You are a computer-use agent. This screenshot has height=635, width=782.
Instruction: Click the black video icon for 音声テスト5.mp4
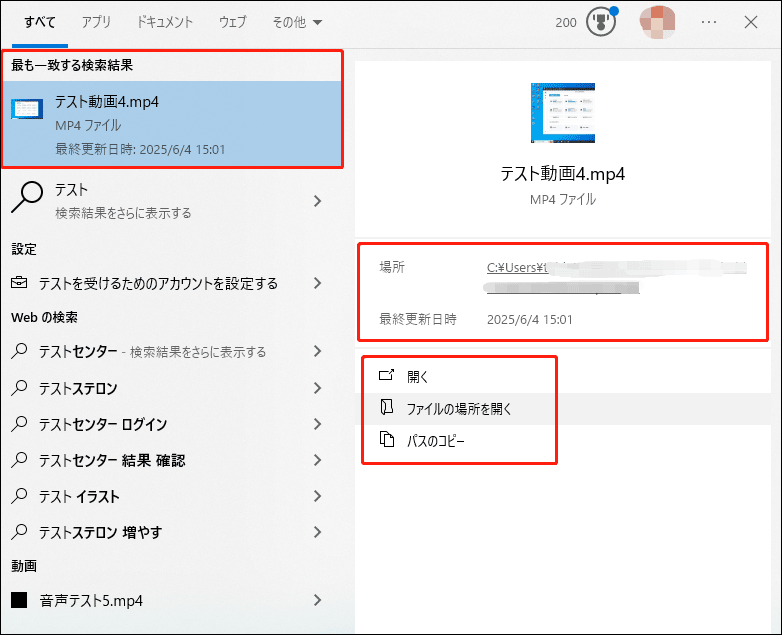coord(19,600)
